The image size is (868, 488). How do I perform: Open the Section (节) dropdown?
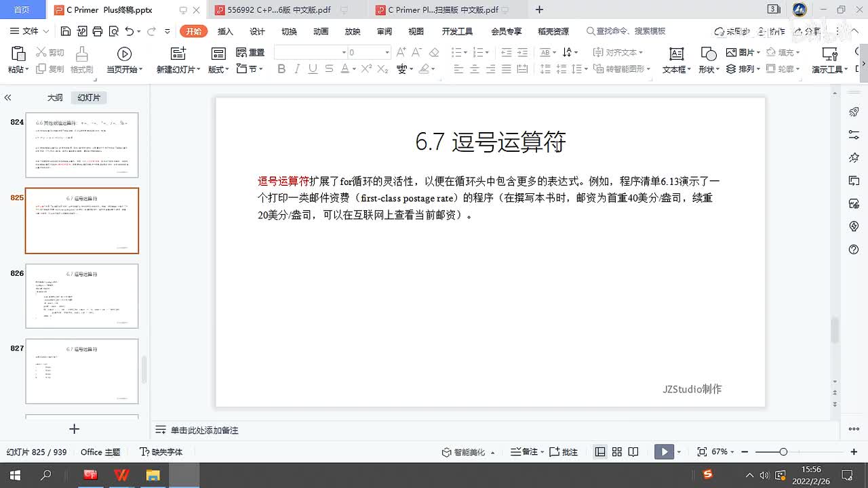[250, 69]
